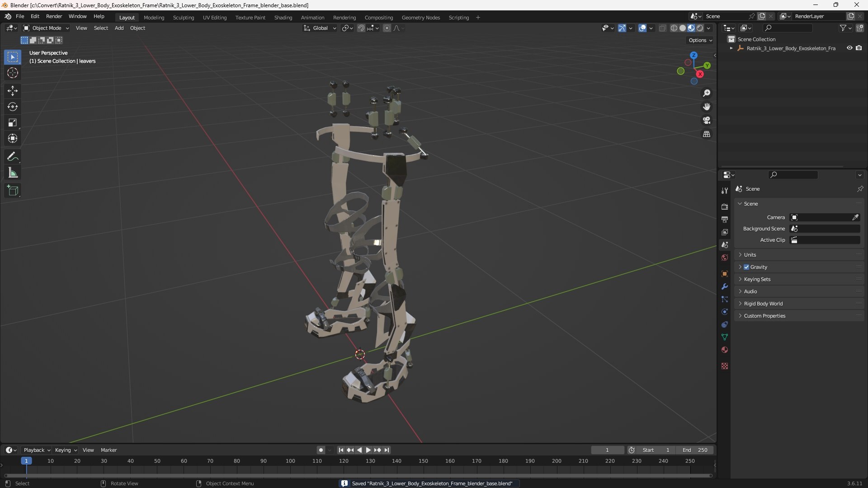The image size is (868, 488).
Task: Pick the Add Cube tool
Action: point(13,191)
